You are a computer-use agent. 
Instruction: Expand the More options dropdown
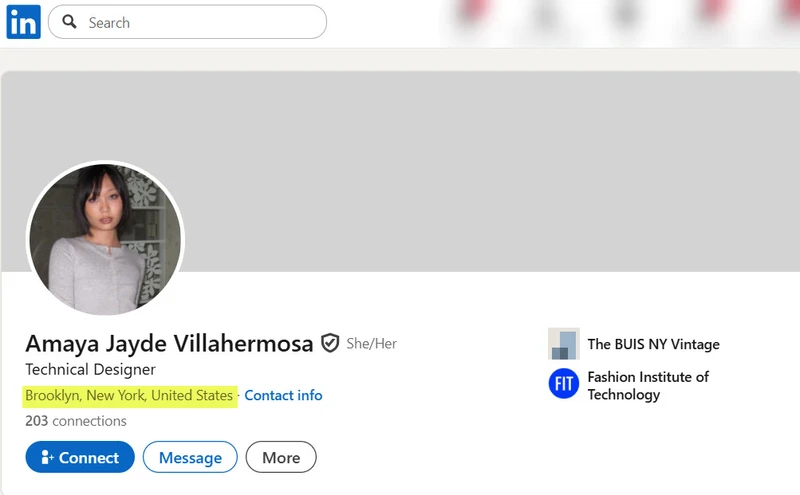tap(281, 457)
